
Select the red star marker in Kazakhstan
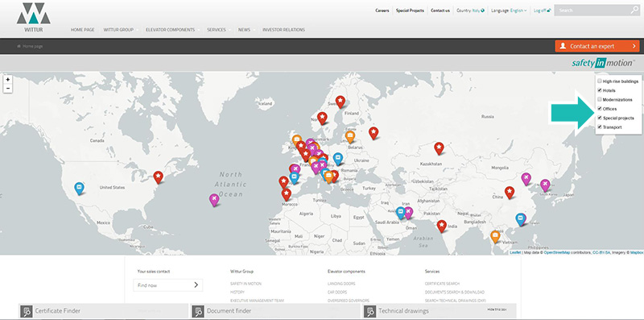point(439,148)
